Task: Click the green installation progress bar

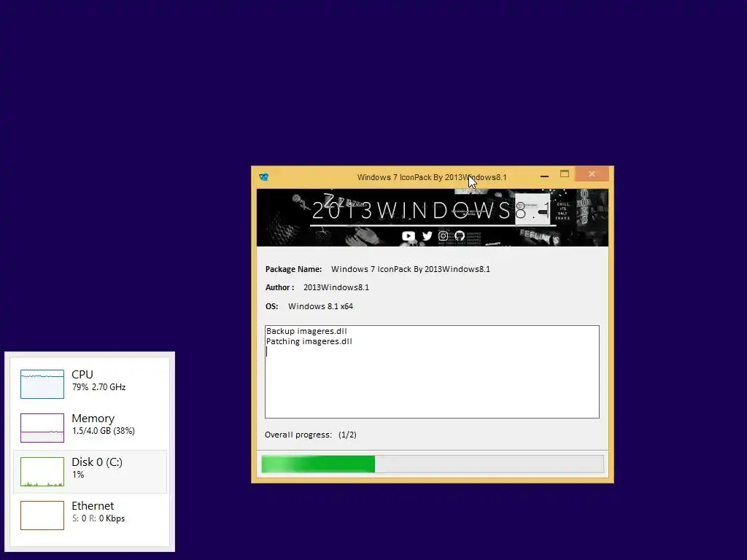Action: (x=433, y=464)
